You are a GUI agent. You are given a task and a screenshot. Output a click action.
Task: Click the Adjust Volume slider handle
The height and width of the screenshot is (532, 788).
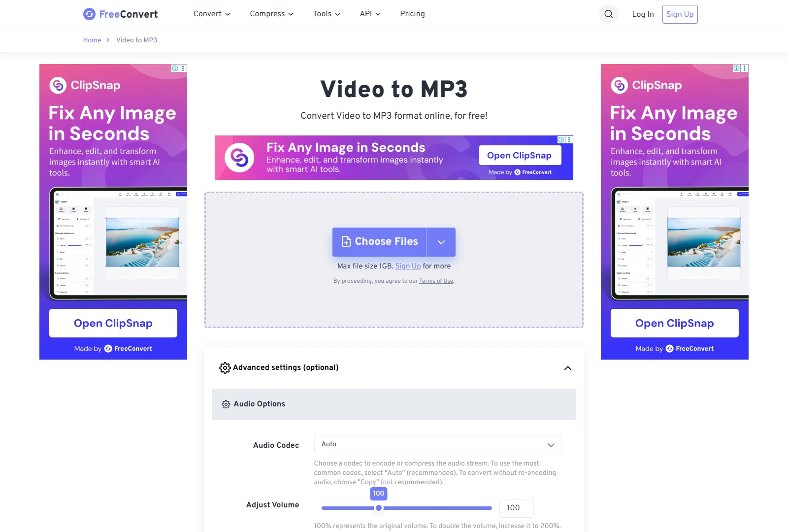[379, 508]
